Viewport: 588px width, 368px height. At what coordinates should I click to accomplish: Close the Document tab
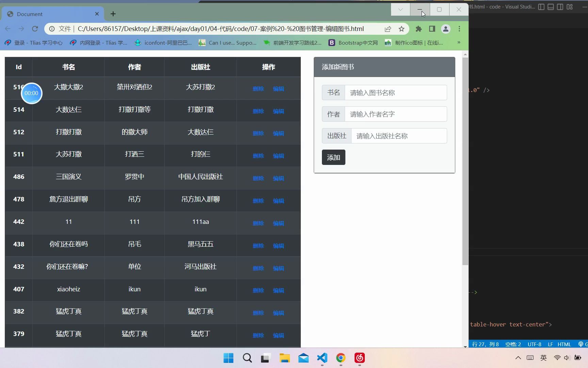(x=97, y=14)
